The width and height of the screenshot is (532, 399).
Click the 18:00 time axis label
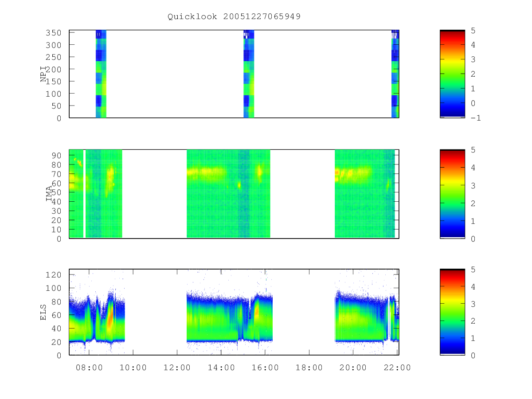(309, 368)
